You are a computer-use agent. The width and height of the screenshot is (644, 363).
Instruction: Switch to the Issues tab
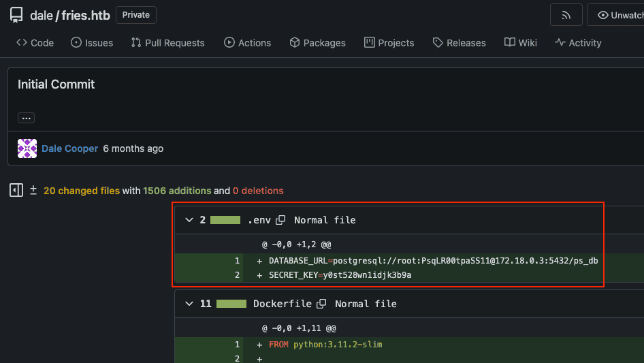(x=92, y=43)
